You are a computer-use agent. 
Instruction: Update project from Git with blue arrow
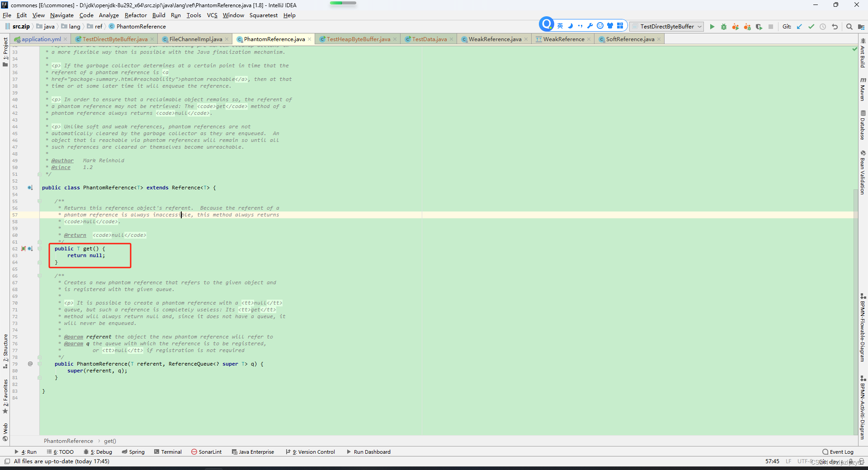800,27
